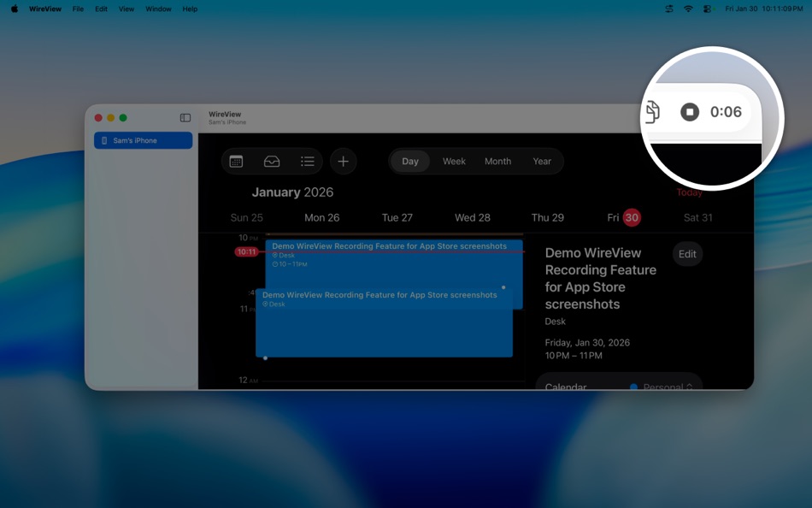Open the inbox tray icon

(x=272, y=161)
